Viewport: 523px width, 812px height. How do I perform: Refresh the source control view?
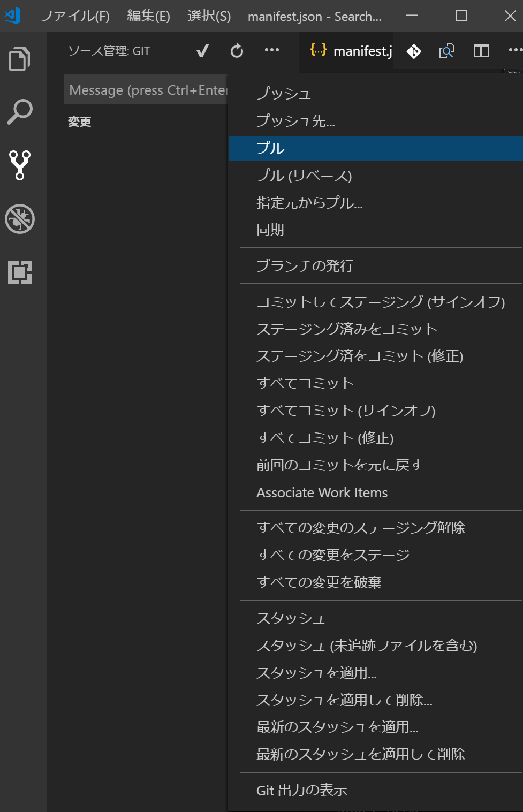click(x=237, y=51)
